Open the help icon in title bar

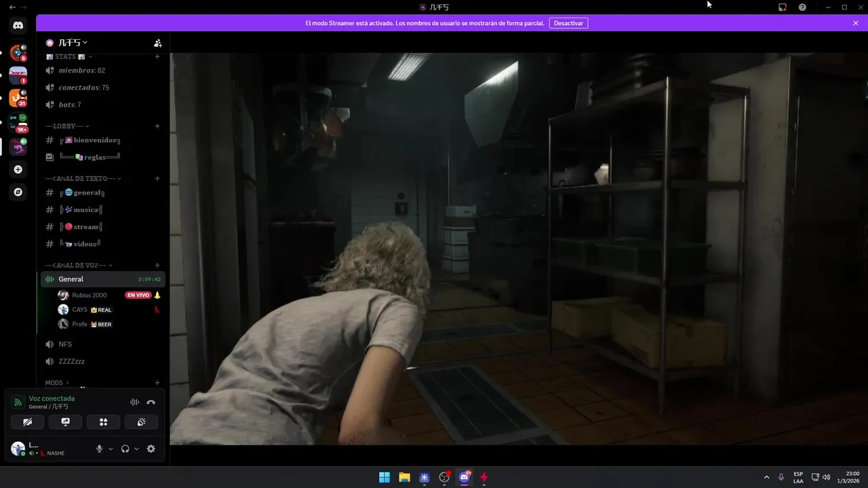tap(802, 7)
